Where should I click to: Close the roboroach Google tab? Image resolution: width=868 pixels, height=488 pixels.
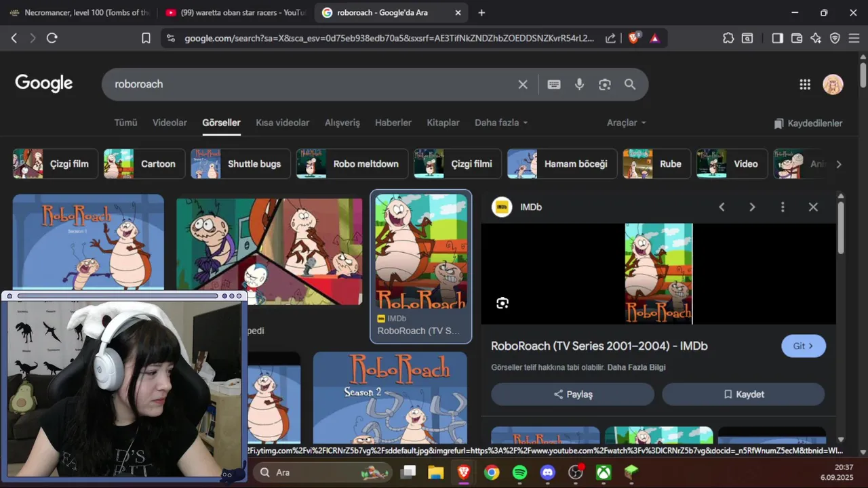coord(458,12)
